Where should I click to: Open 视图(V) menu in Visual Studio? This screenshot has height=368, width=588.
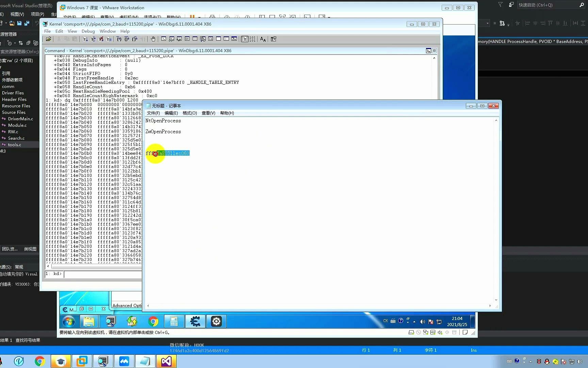(x=17, y=14)
